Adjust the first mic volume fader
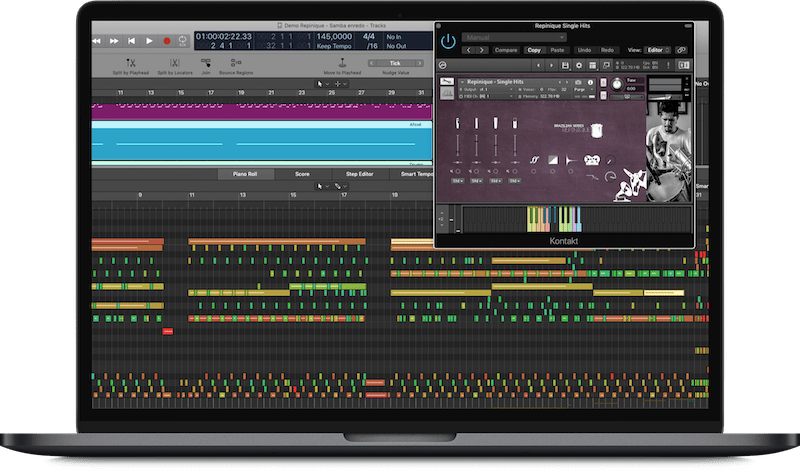Viewport: 800px width, 471px height. 458,145
